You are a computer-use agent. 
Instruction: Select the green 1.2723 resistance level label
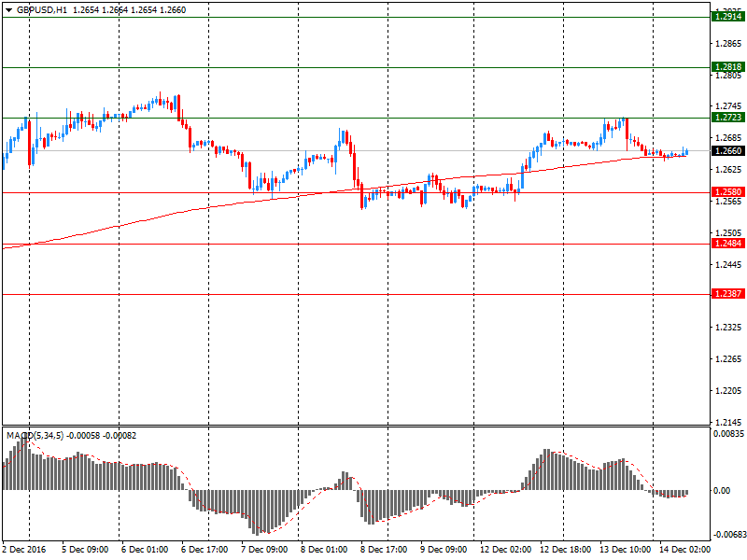(x=728, y=118)
